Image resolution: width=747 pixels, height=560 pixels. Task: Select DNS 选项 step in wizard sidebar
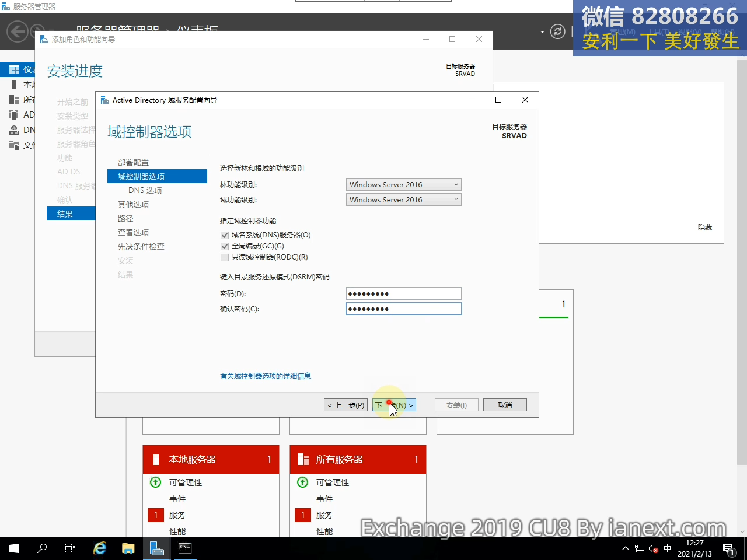pyautogui.click(x=145, y=191)
